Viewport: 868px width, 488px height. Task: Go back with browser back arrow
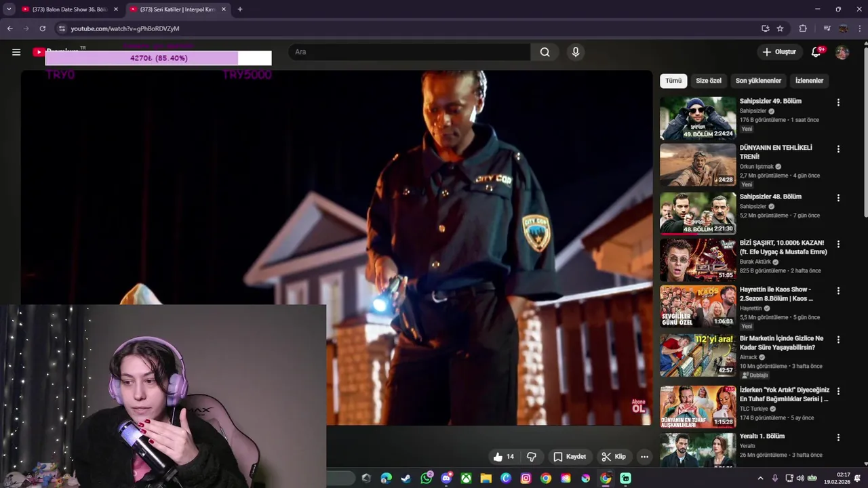pos(9,28)
